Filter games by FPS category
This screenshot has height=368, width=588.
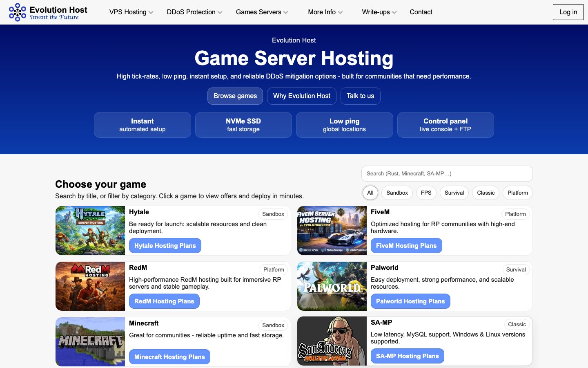tap(426, 193)
